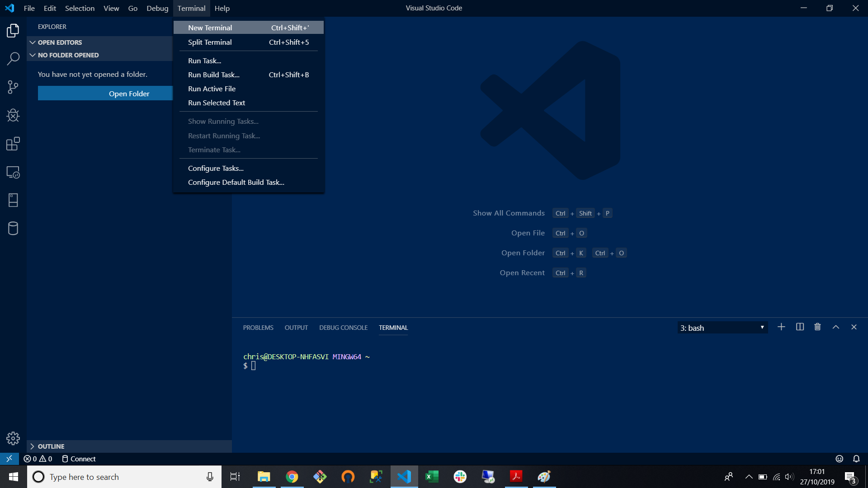The image size is (868, 488).
Task: Select Split Terminal from the menu
Action: coord(248,42)
